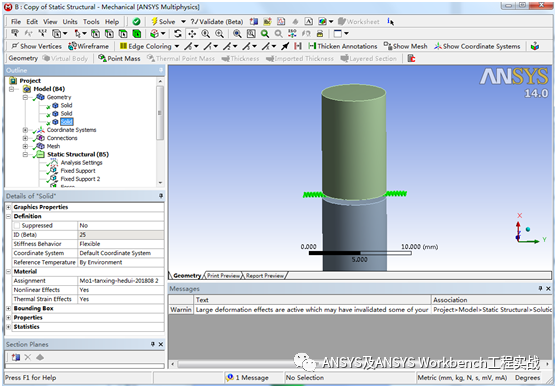This screenshot has height=388, width=557.
Task: Open the color palette icon dropdown
Action: tap(331, 22)
